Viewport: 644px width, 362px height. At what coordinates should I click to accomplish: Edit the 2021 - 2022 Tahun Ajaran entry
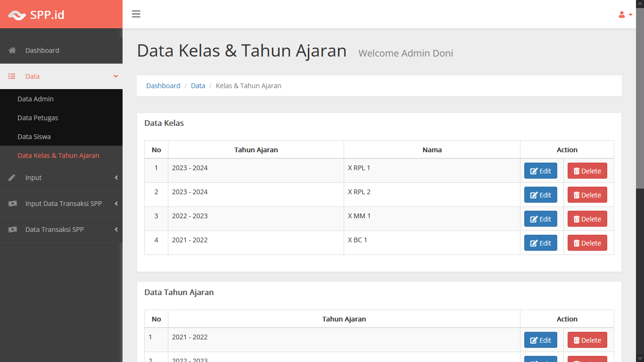(540, 340)
